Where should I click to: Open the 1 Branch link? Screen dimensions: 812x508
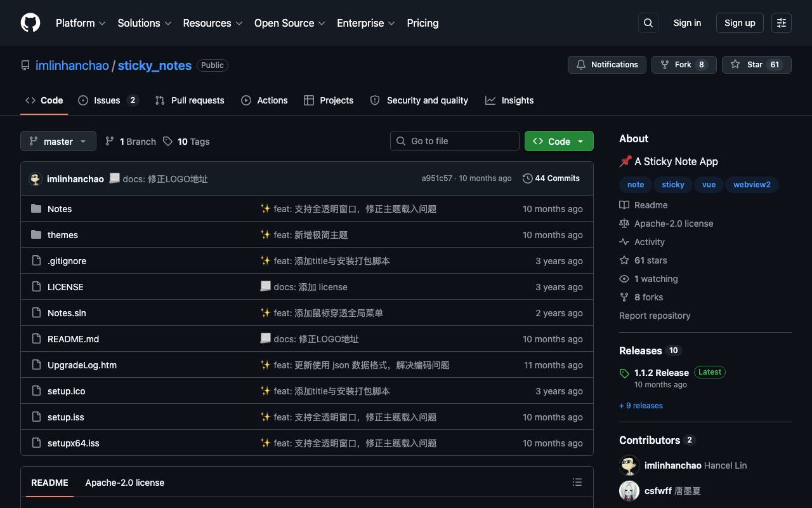[131, 142]
